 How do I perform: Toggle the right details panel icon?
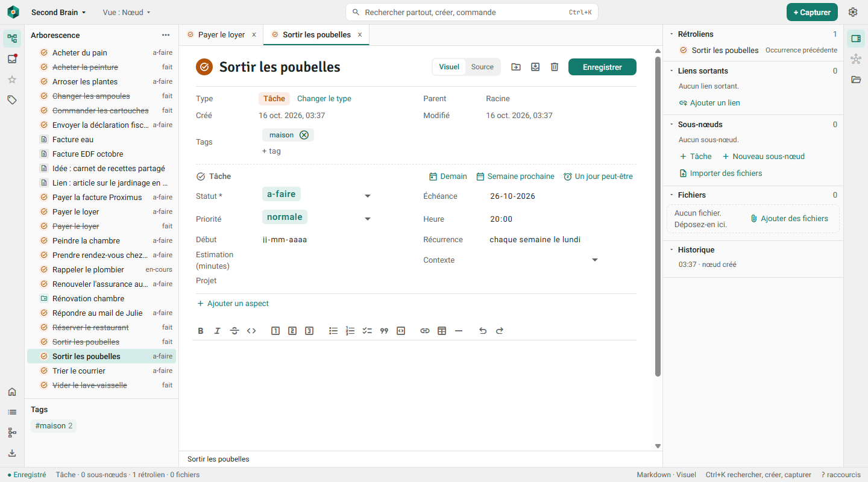pos(856,39)
